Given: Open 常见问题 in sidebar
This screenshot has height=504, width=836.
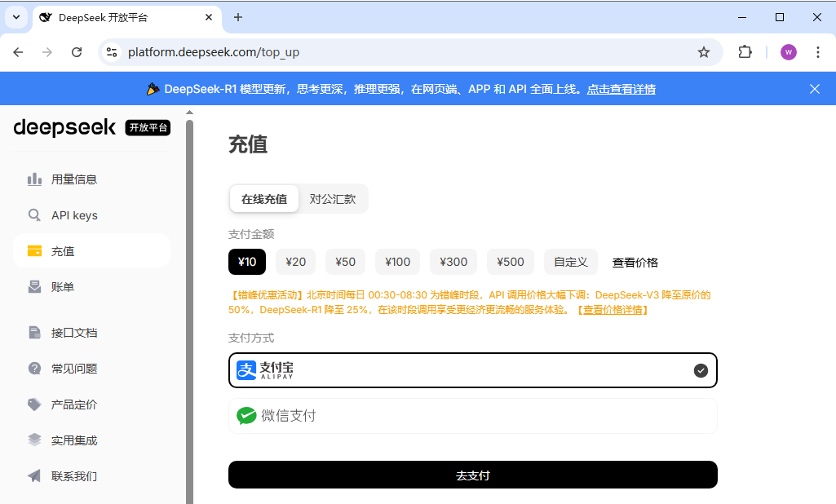Looking at the screenshot, I should click(x=91, y=369).
